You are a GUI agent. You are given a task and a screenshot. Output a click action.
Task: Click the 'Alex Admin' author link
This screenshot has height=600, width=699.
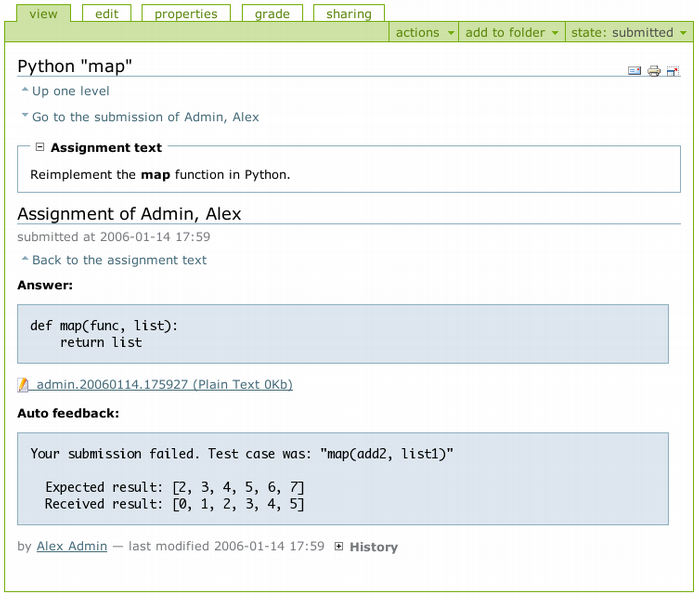[72, 546]
